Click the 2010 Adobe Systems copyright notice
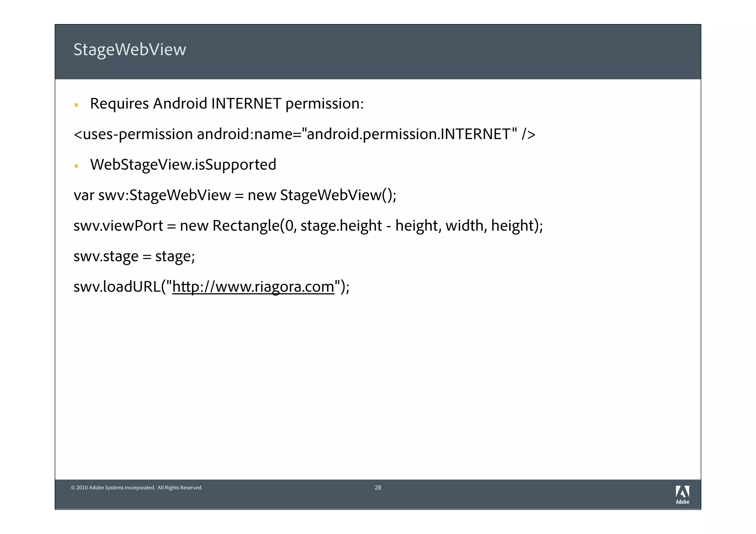Image resolution: width=756 pixels, height=534 pixels. (137, 488)
